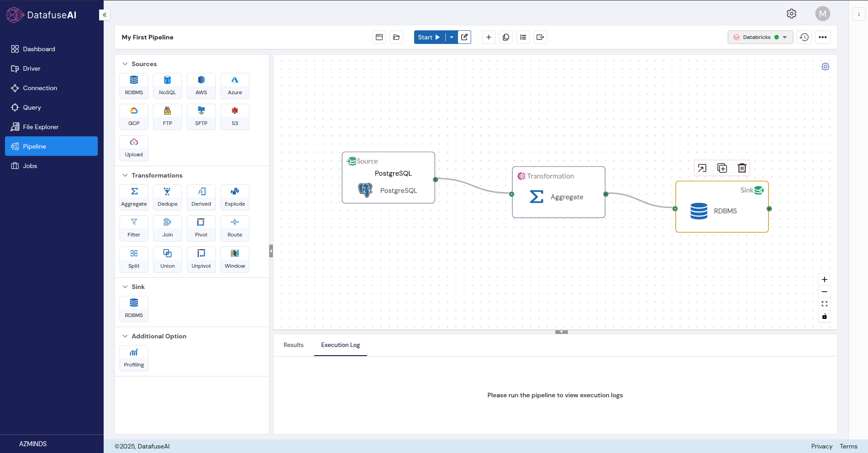Open the Jobs menu item

pos(30,166)
